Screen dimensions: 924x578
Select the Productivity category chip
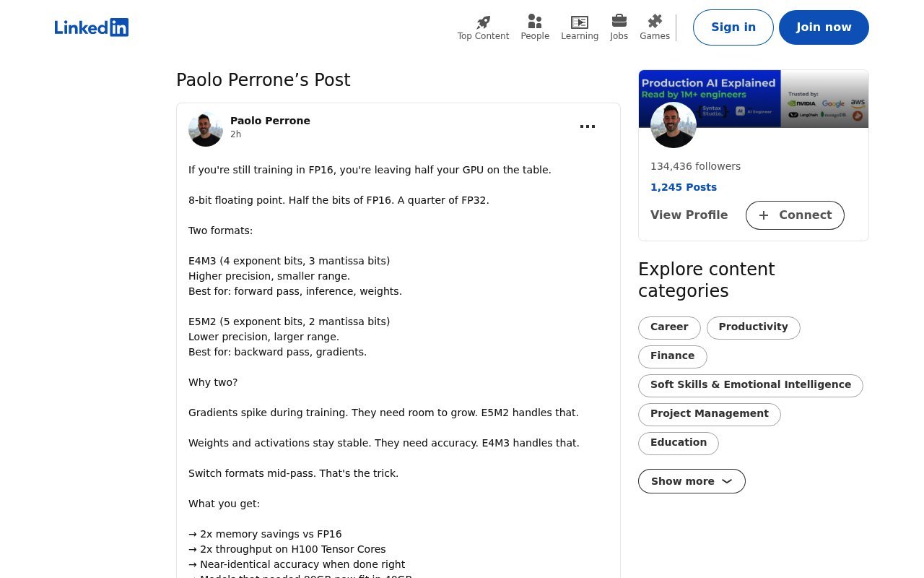click(x=753, y=327)
